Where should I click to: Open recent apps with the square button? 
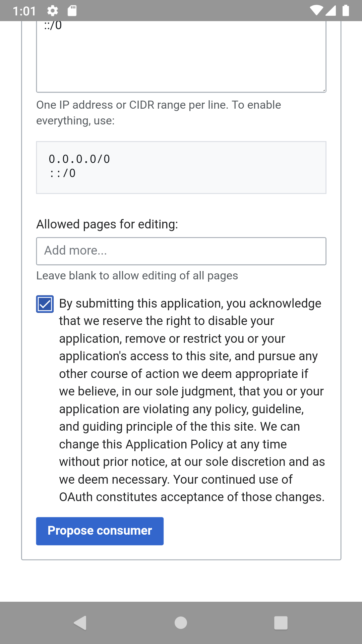(x=281, y=623)
